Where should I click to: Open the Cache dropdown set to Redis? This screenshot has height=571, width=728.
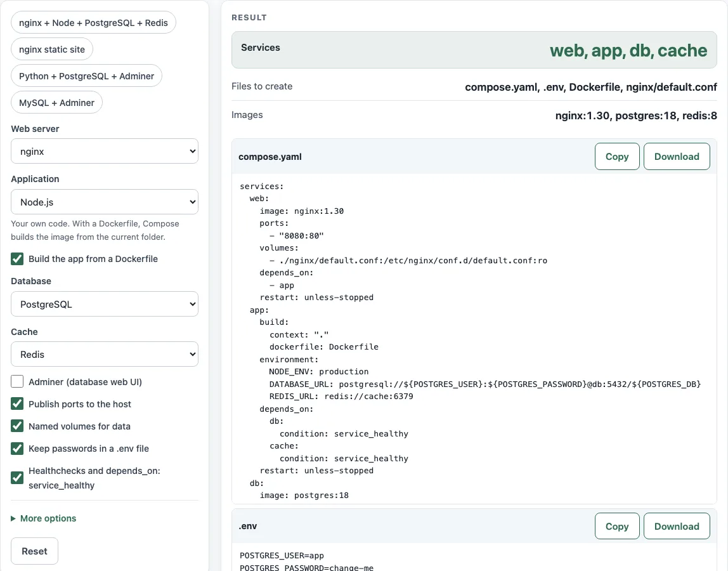coord(105,354)
